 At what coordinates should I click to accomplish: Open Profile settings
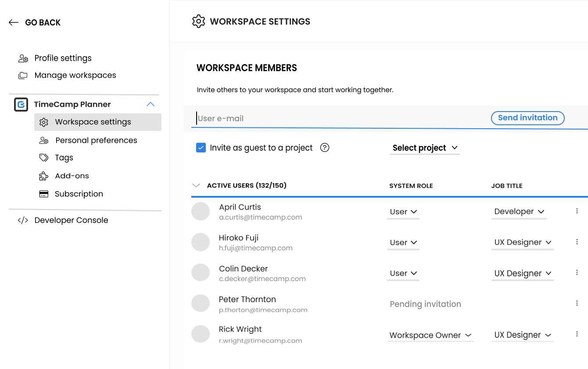tap(63, 58)
